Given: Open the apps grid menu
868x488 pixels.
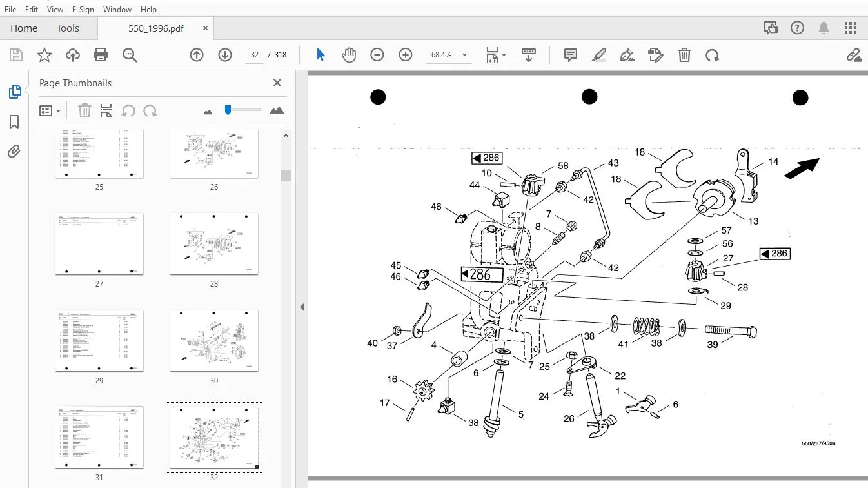Looking at the screenshot, I should click(851, 28).
